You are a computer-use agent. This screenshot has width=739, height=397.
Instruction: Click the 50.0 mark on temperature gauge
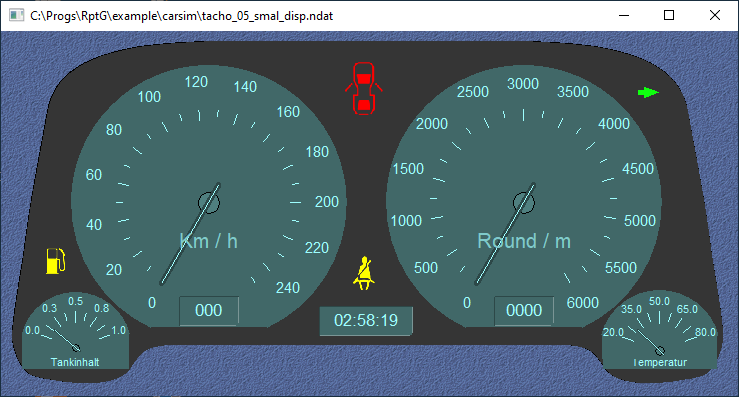pos(659,301)
